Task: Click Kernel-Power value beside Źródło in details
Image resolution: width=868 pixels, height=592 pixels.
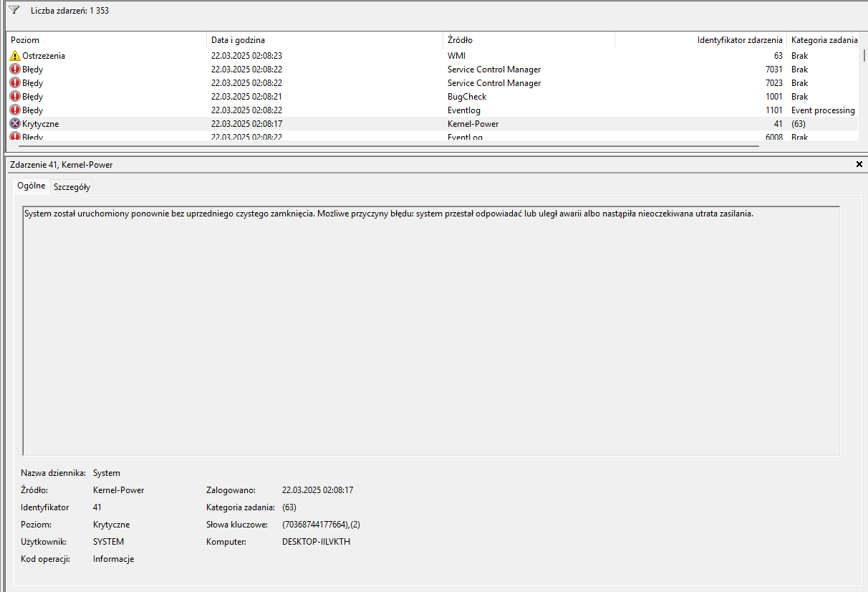Action: pyautogui.click(x=118, y=490)
